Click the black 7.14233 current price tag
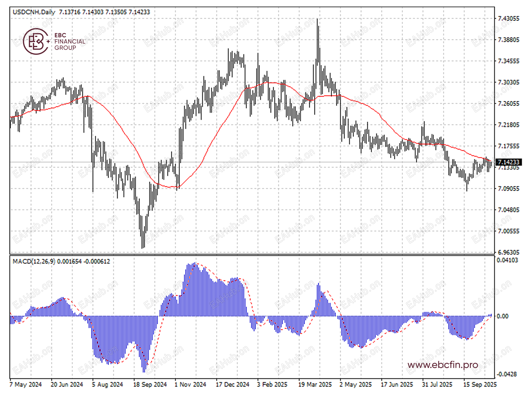 click(x=508, y=162)
